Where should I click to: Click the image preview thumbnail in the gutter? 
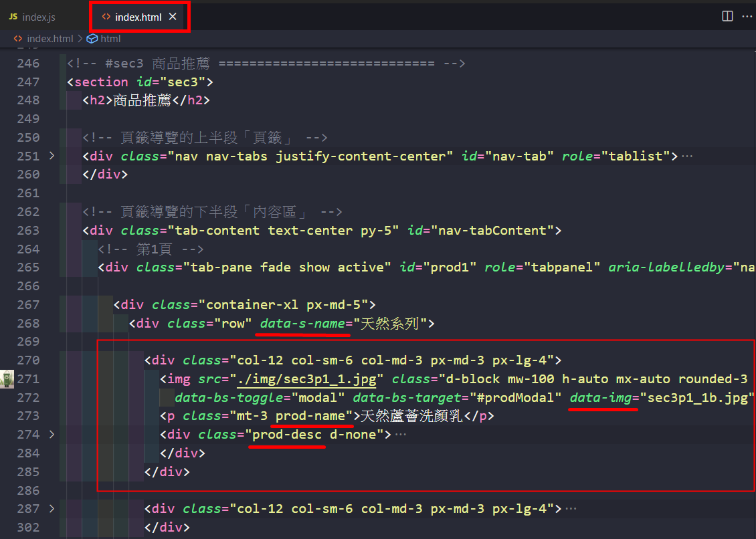click(x=7, y=379)
